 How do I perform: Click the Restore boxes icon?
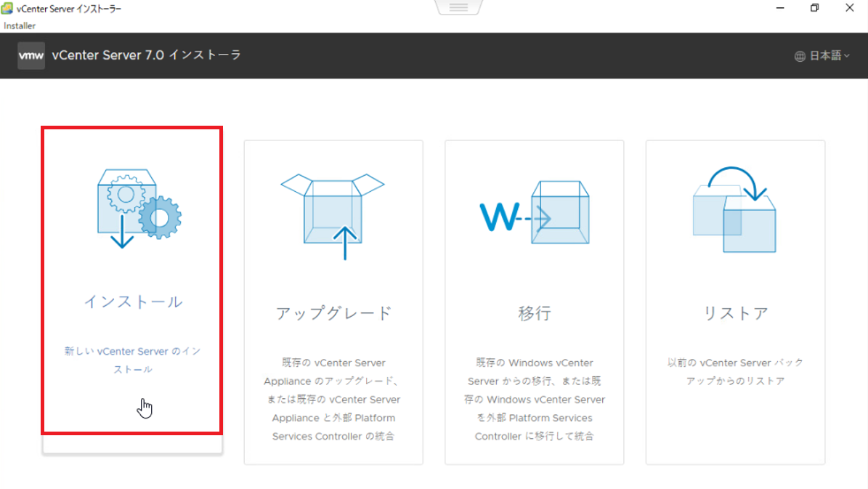[734, 209]
